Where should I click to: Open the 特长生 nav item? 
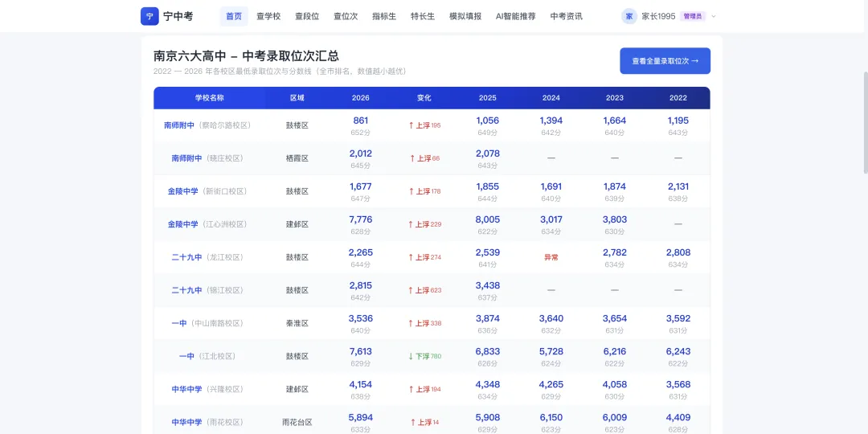423,16
